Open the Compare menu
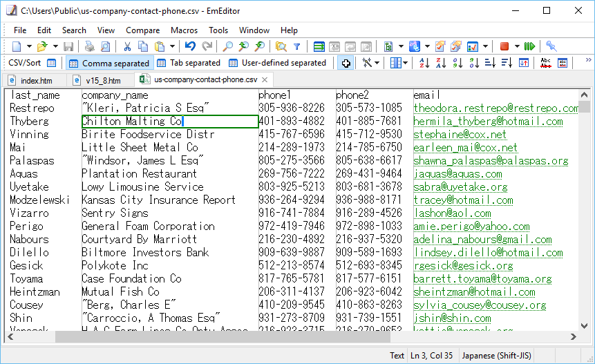The image size is (595, 364). coord(142,30)
